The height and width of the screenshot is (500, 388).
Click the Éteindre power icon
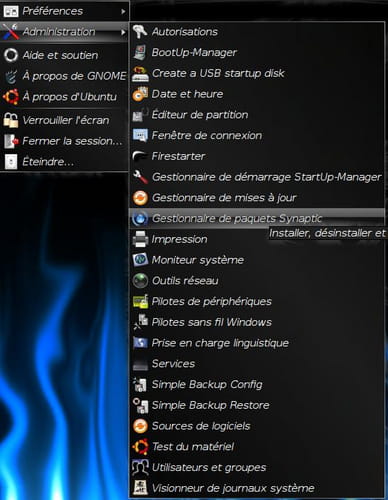11,162
